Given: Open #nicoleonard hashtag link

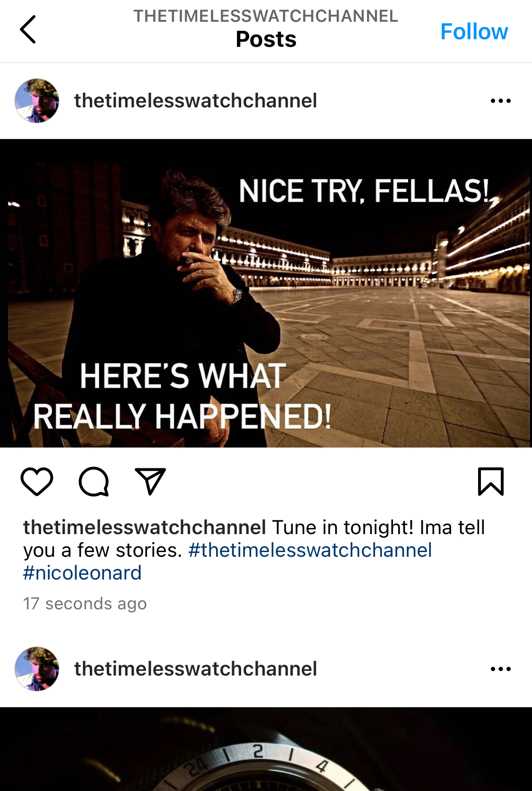Looking at the screenshot, I should tap(82, 573).
